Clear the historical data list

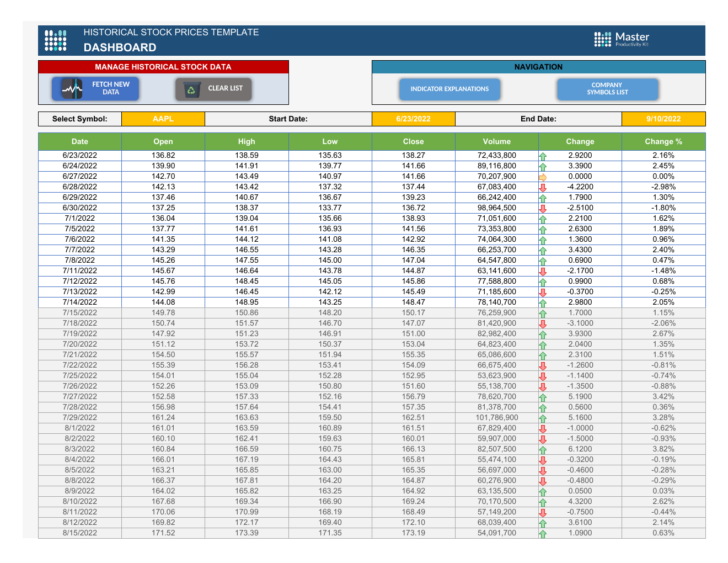coord(213,89)
